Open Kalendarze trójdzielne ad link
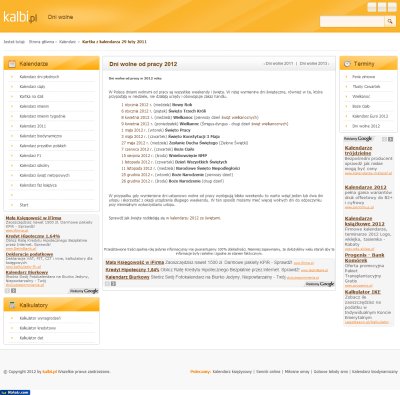This screenshot has width=400, height=395. (358, 150)
